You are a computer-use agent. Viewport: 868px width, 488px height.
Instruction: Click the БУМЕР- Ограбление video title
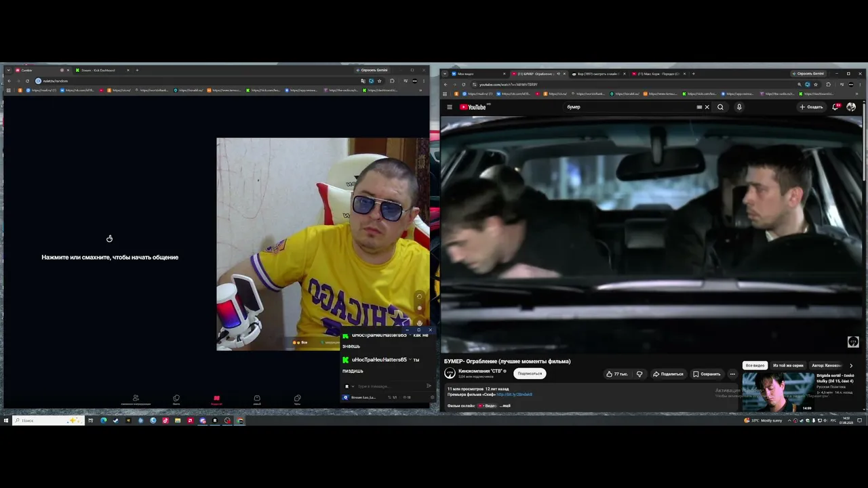click(507, 361)
